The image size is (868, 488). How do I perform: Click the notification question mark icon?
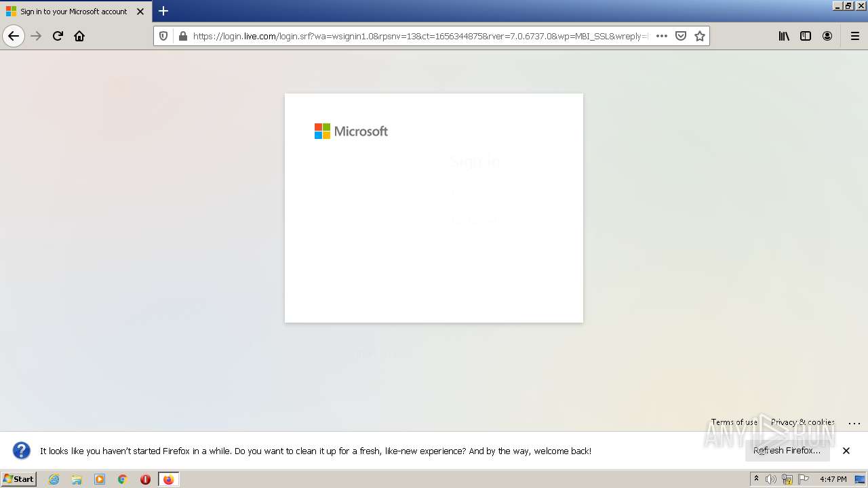click(22, 451)
